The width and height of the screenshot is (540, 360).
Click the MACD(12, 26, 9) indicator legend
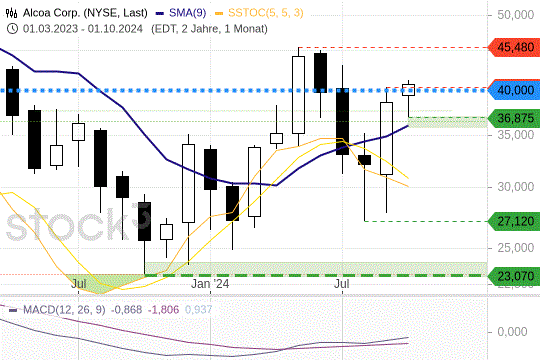pos(64,310)
